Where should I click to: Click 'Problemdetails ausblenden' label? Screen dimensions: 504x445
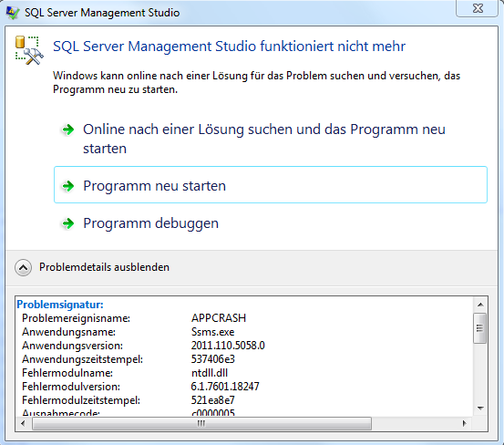click(104, 267)
